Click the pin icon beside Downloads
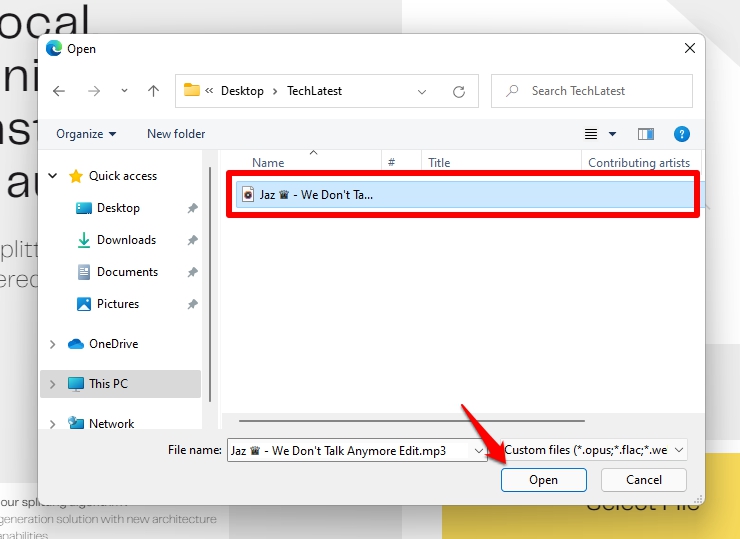 (x=192, y=240)
